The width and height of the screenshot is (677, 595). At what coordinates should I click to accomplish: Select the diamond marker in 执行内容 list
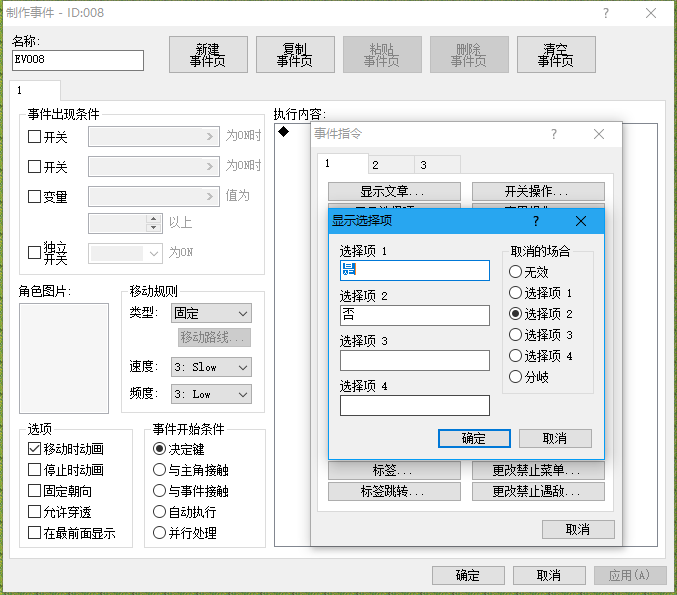coord(283,131)
